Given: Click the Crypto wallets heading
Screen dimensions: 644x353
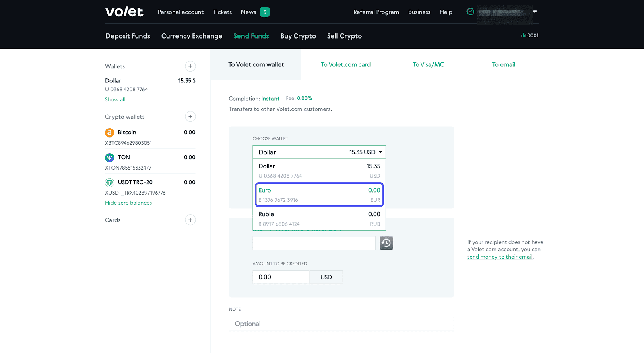Looking at the screenshot, I should pyautogui.click(x=125, y=117).
